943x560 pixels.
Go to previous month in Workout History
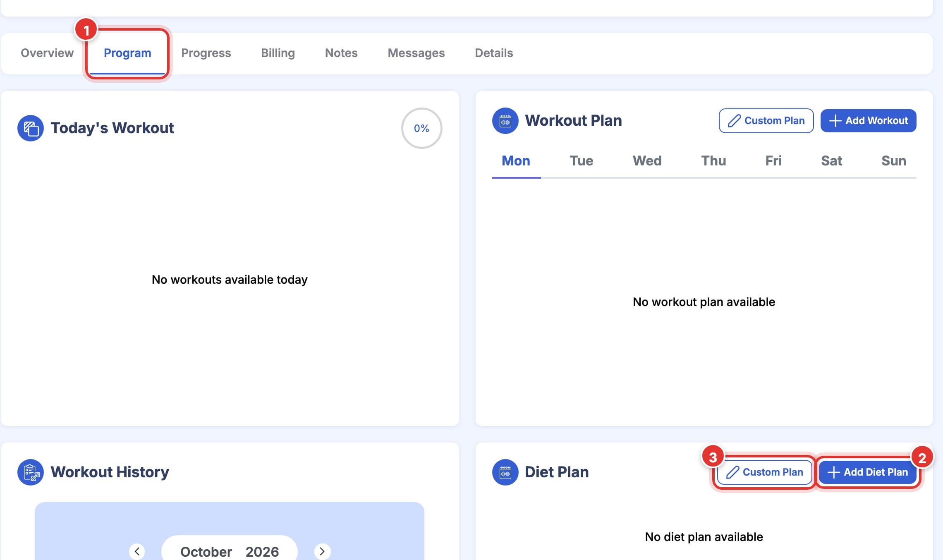click(x=137, y=551)
